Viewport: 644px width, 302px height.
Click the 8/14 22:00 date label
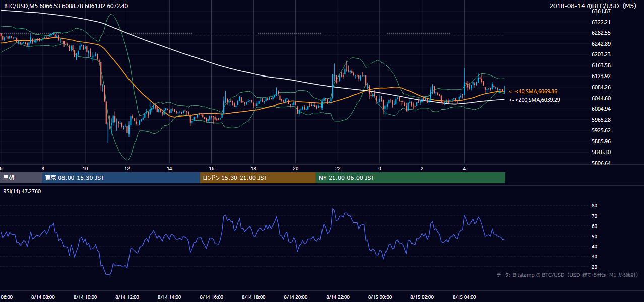pos(338,297)
